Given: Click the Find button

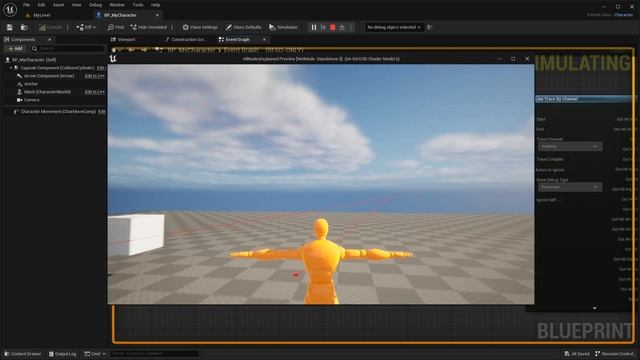Looking at the screenshot, I should click(x=116, y=27).
